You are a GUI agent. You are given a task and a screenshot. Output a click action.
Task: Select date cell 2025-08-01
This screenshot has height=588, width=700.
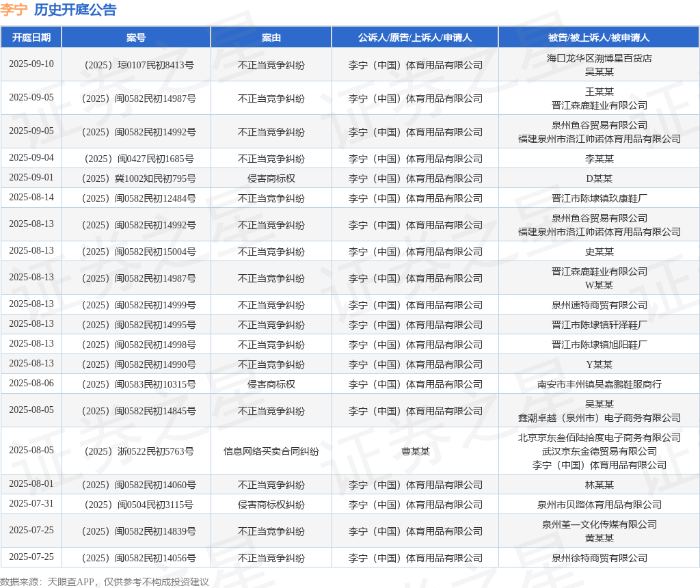(31, 483)
